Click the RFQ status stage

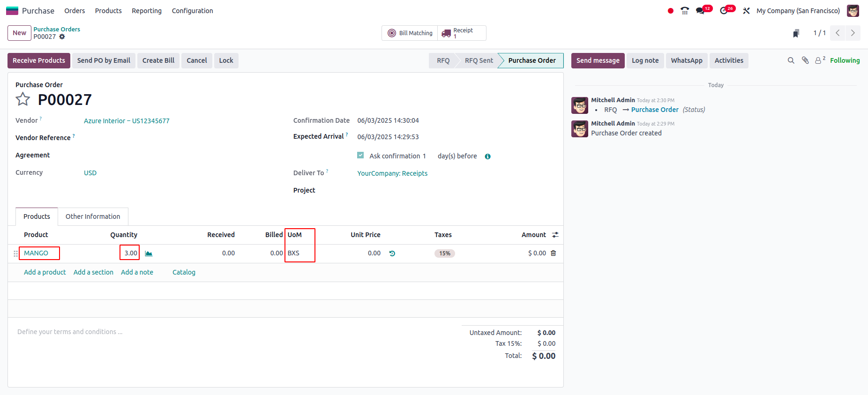point(443,60)
